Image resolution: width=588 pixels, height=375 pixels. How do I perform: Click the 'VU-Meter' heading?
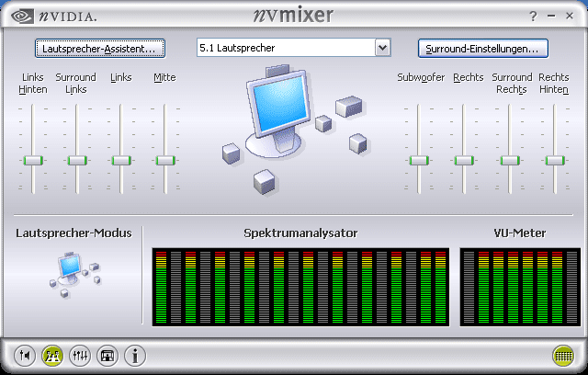tap(520, 233)
